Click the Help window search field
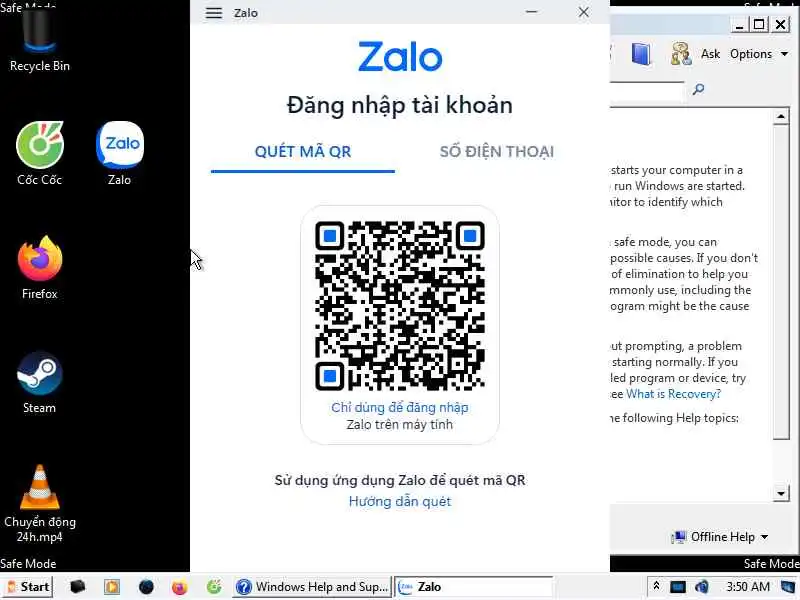Image resolution: width=800 pixels, height=600 pixels. tap(647, 90)
